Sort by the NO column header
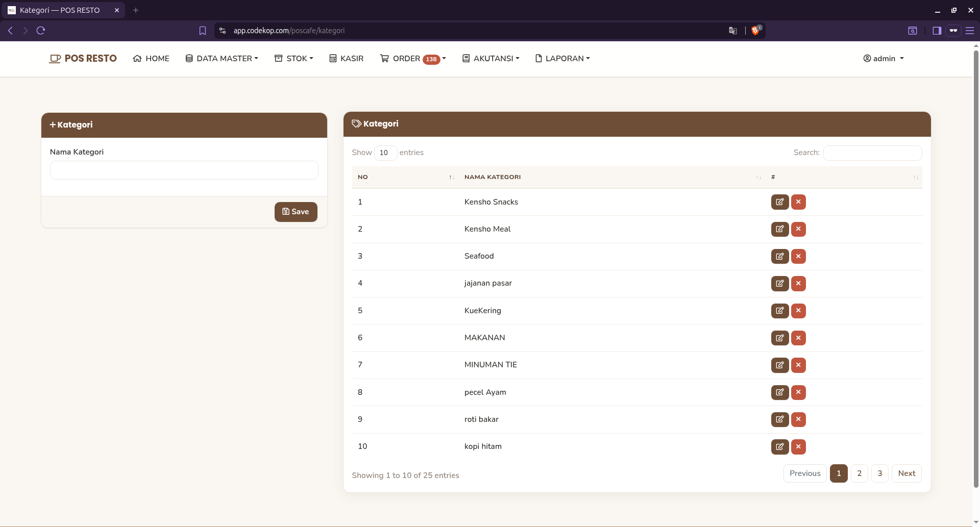The width and height of the screenshot is (980, 527). point(406,177)
